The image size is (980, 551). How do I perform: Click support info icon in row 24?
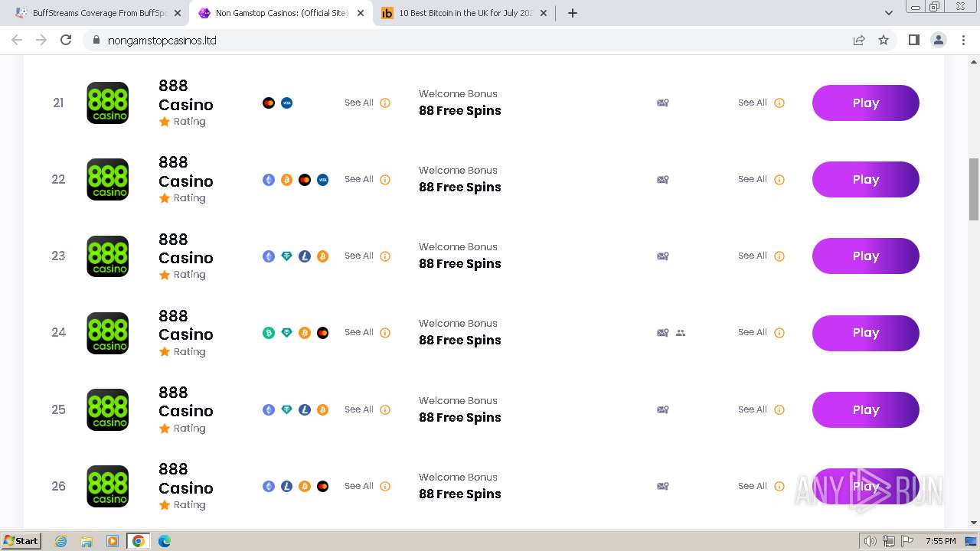coord(779,333)
